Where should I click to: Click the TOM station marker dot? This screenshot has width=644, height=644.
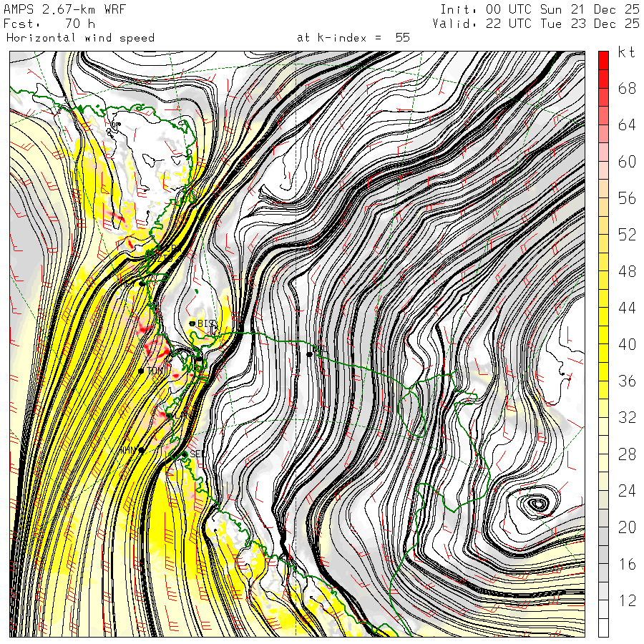(141, 371)
